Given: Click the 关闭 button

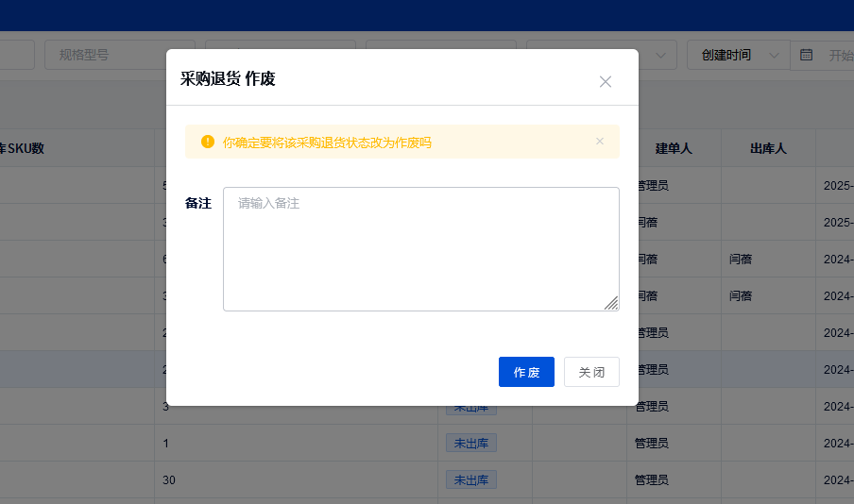Looking at the screenshot, I should pos(591,372).
